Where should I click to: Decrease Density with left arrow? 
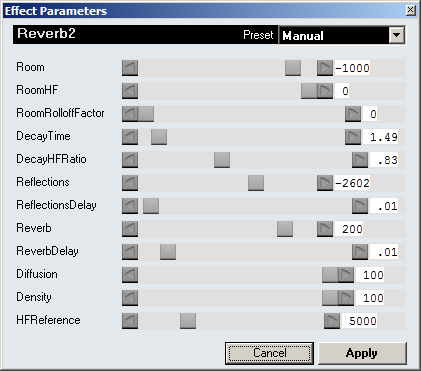pos(130,298)
